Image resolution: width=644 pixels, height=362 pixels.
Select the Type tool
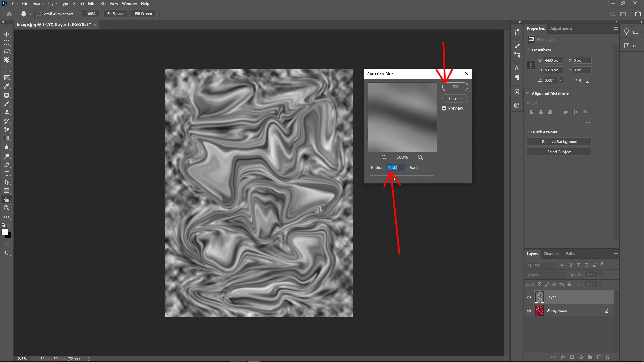7,173
